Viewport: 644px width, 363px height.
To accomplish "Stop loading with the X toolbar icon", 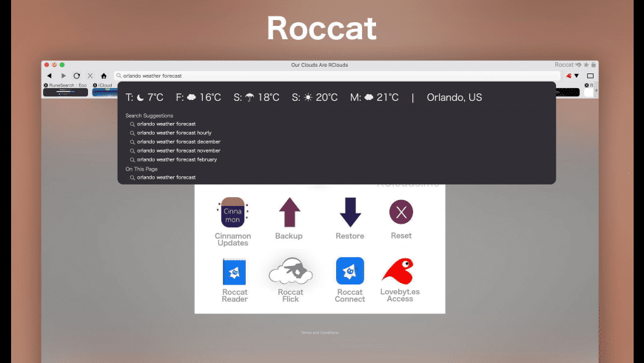I will [90, 76].
